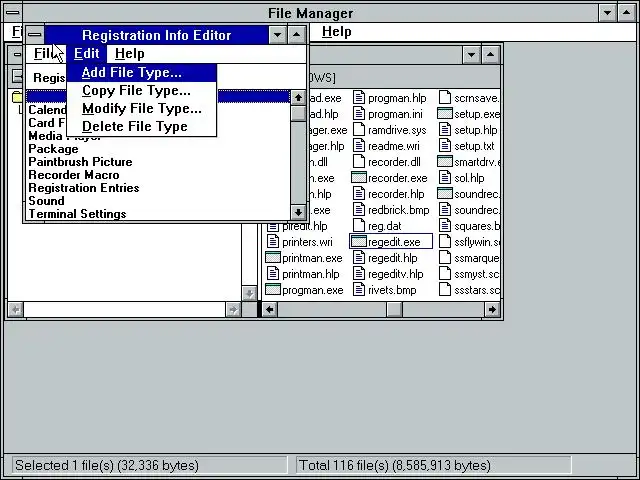The height and width of the screenshot is (480, 640).
Task: Click the ssmyst file name
Action: pos(477,274)
